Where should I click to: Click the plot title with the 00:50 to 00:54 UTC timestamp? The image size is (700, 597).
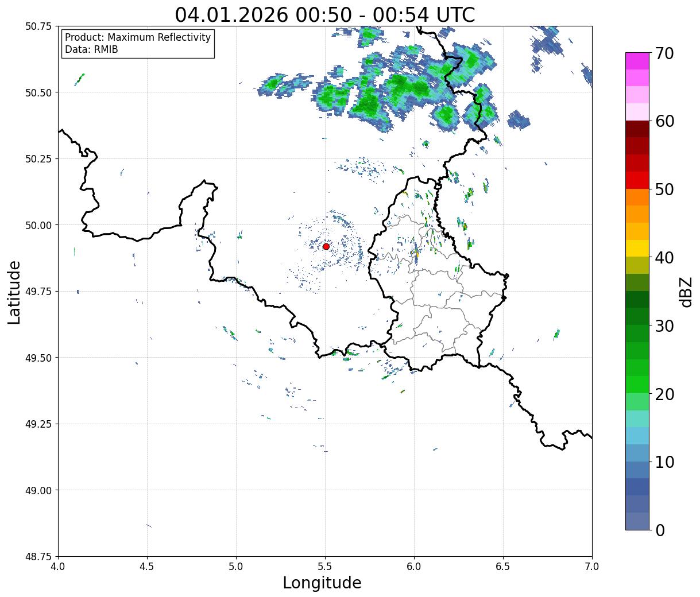coord(325,15)
